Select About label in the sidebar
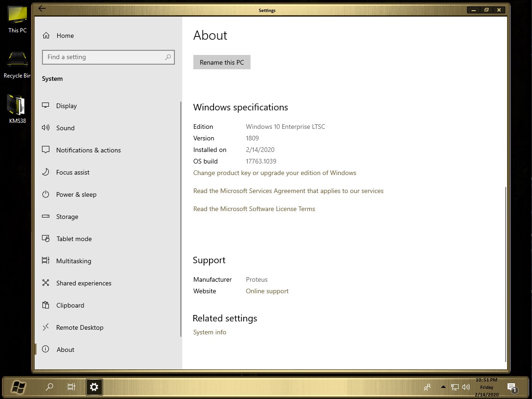The image size is (532, 399). coord(65,350)
